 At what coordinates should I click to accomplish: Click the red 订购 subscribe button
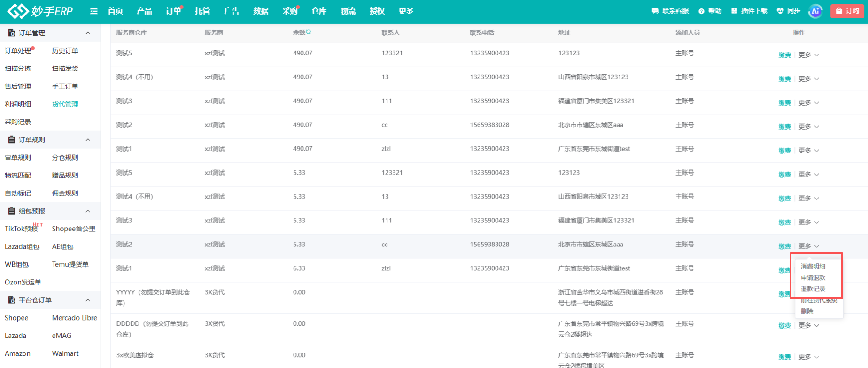tap(847, 11)
